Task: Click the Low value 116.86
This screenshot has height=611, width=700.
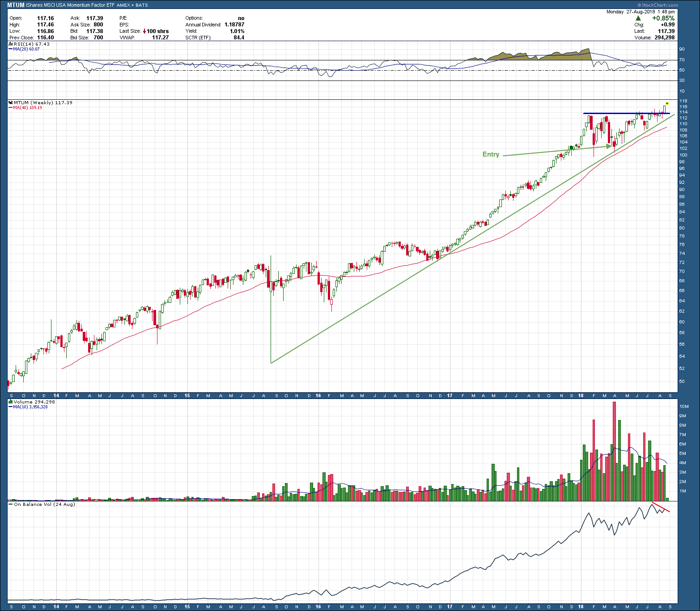Action: click(x=46, y=31)
